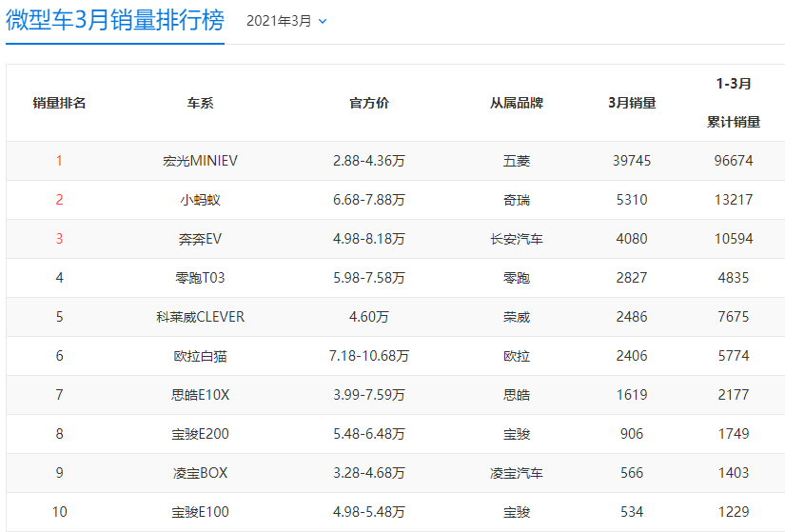785x532 pixels.
Task: Click March sales value 2827
Action: [632, 278]
